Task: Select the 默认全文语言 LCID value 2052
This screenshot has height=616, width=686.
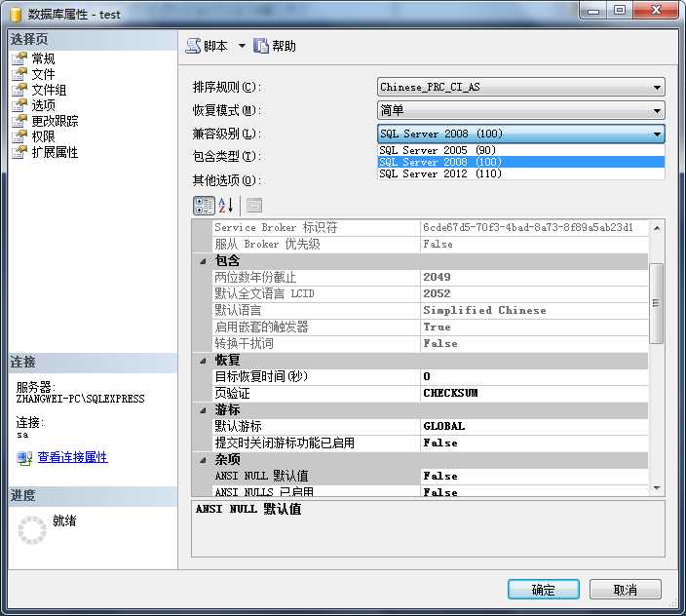Action: (x=534, y=293)
